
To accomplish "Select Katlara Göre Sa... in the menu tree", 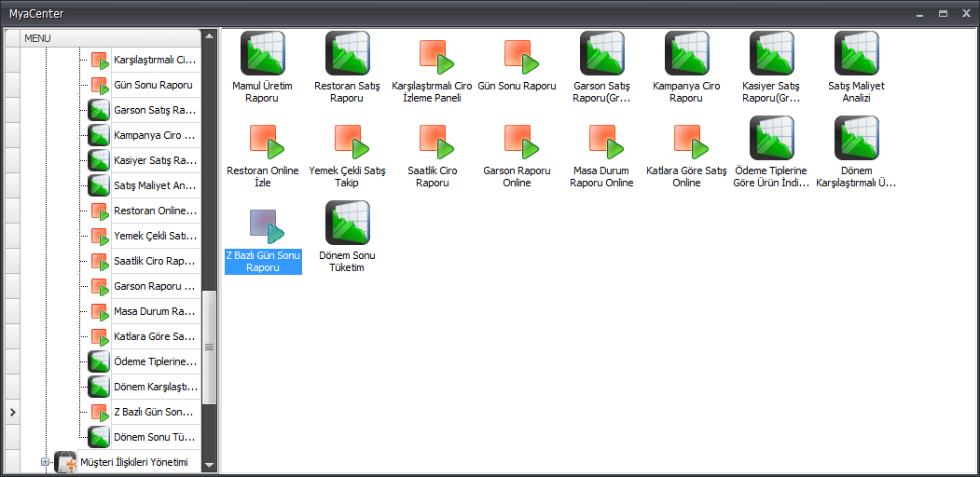I will pos(156,336).
